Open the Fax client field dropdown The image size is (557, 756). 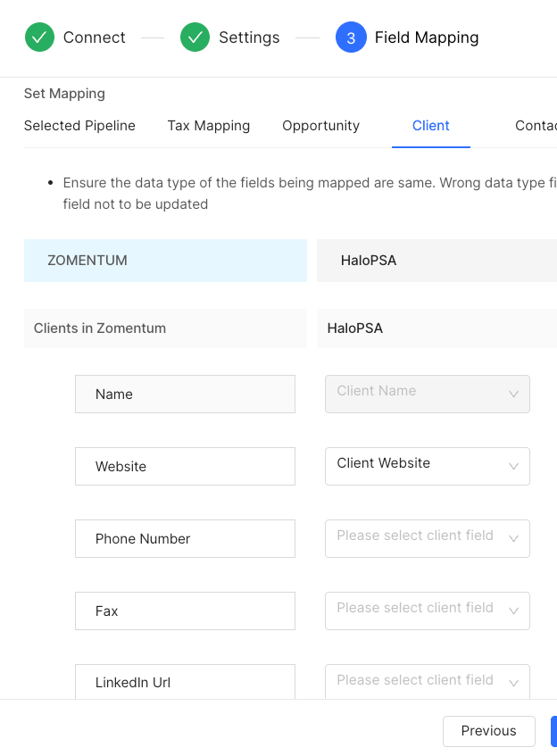428,611
